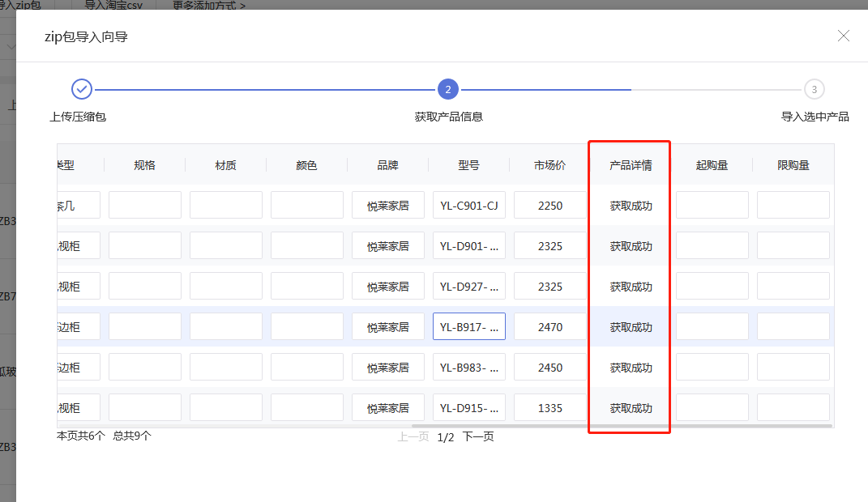This screenshot has width=868, height=502.
Task: Select step 2 circle 获取产品信息
Action: 447,89
